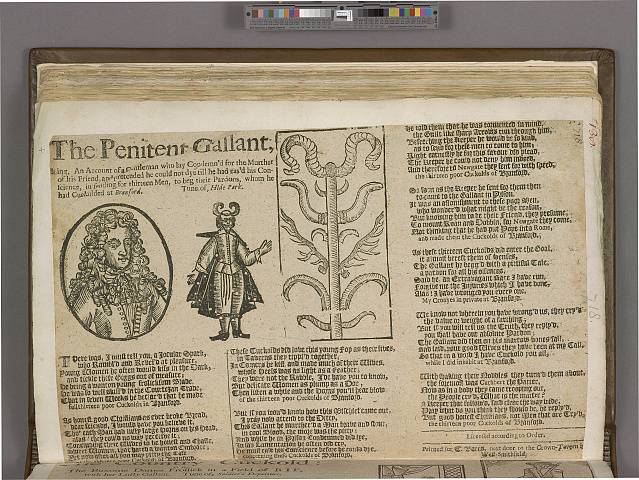Click the partly hidden ballad title at the bottom

[150, 469]
